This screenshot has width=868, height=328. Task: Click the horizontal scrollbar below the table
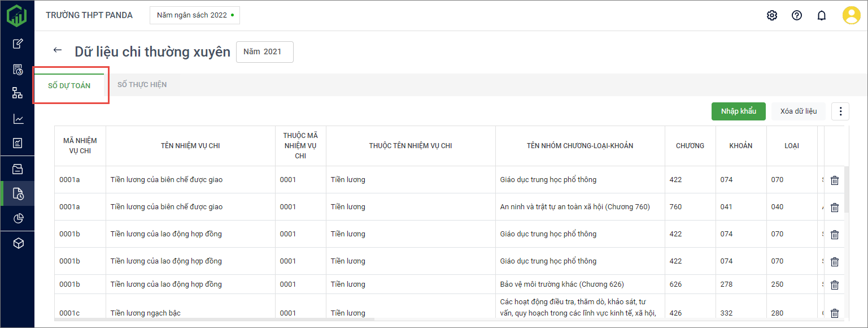(215, 320)
